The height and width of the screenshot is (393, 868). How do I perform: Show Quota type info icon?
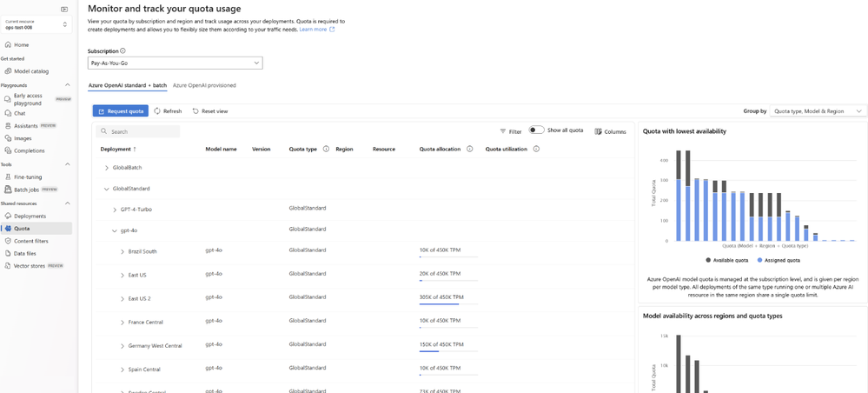326,149
